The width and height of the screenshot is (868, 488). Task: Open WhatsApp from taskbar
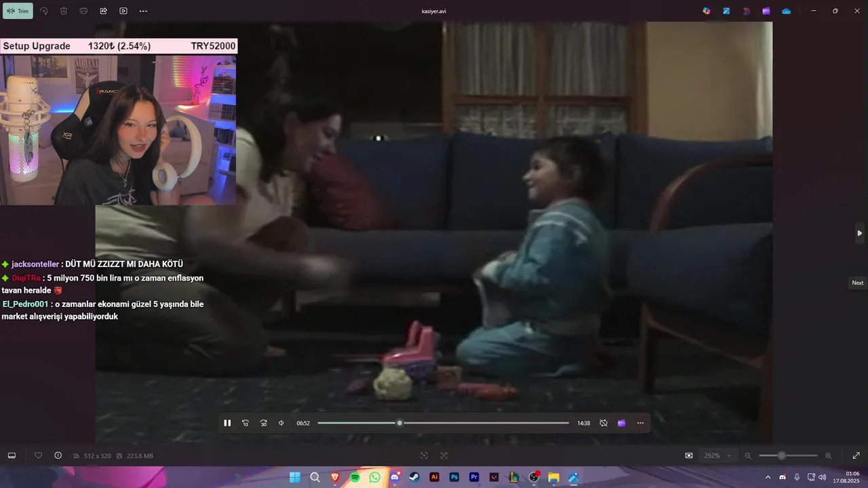pyautogui.click(x=375, y=477)
